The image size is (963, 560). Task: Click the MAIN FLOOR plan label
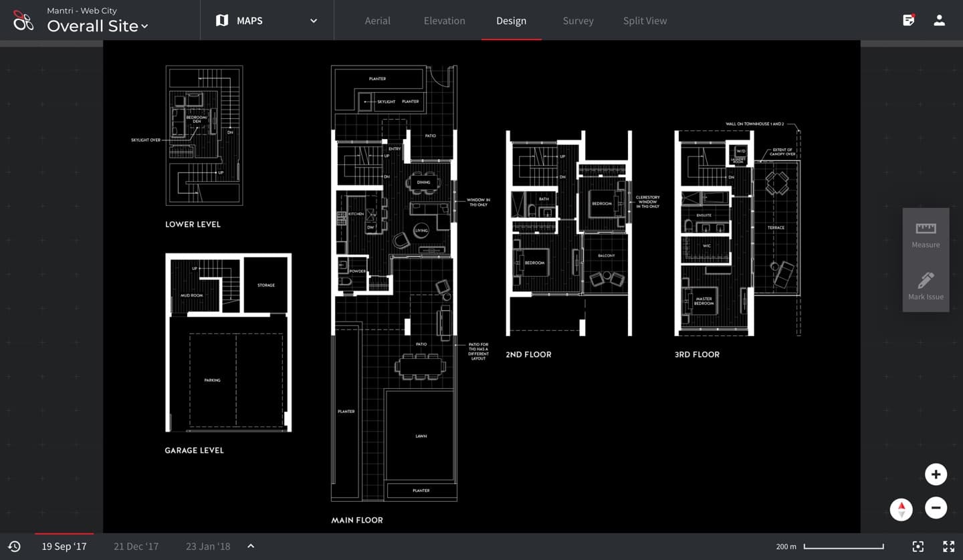(357, 520)
